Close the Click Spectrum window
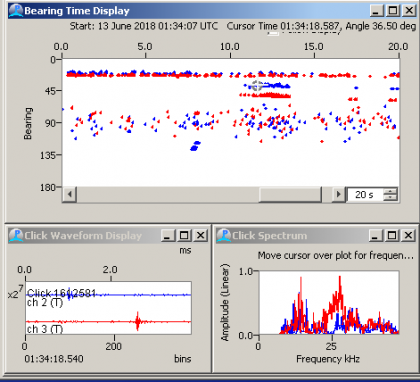Screen dimensions: 420x382 (x=408, y=235)
